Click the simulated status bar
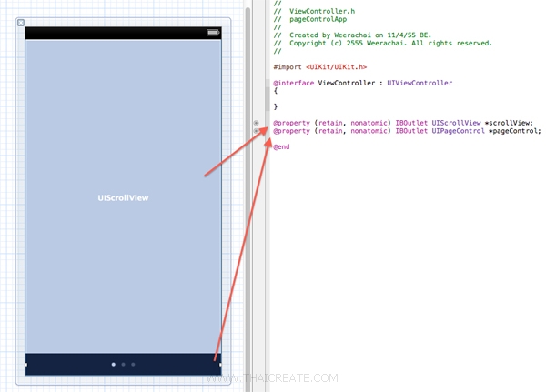 pos(123,33)
